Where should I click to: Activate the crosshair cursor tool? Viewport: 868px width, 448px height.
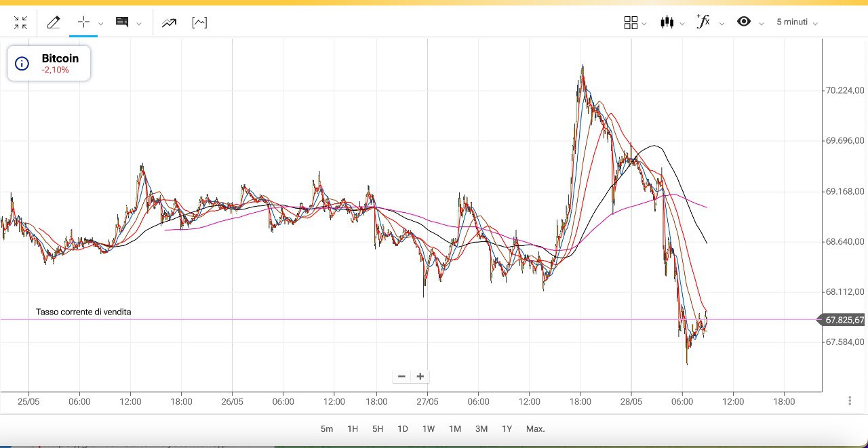tap(83, 22)
